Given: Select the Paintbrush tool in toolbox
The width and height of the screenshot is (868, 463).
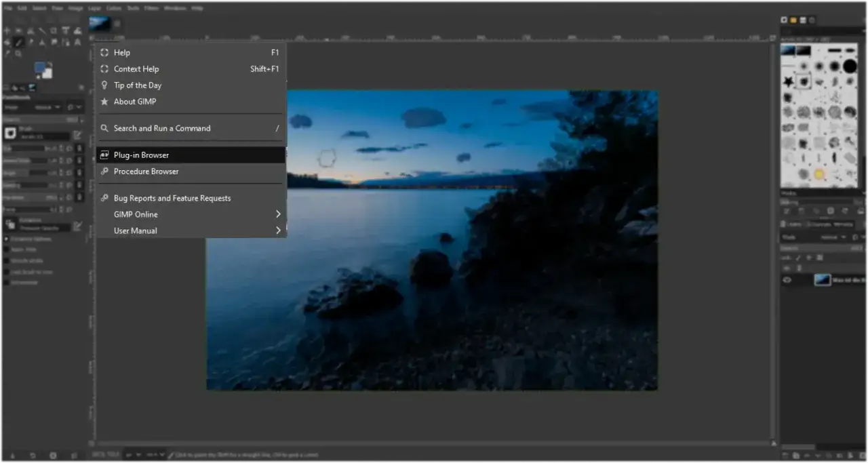Looking at the screenshot, I should [x=18, y=42].
